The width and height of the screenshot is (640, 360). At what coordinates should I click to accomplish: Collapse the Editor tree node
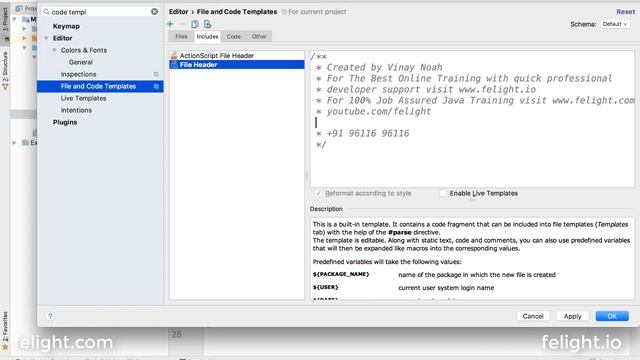click(x=47, y=38)
